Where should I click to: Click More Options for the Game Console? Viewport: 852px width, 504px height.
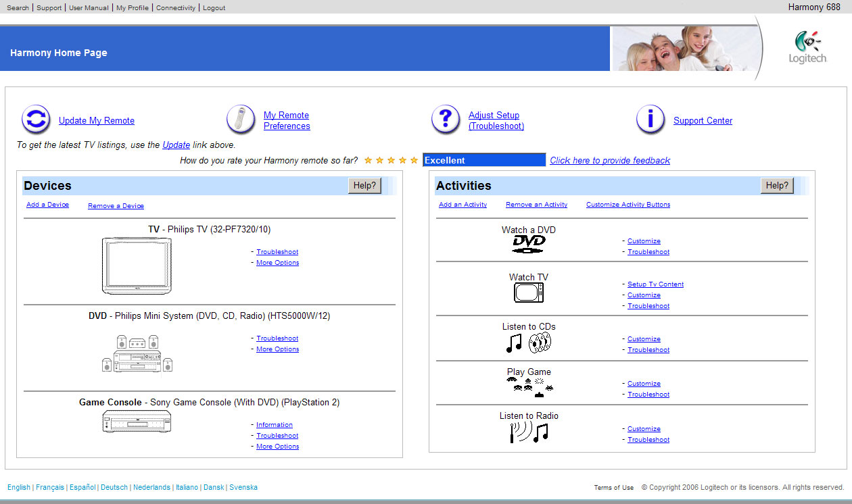coord(277,447)
